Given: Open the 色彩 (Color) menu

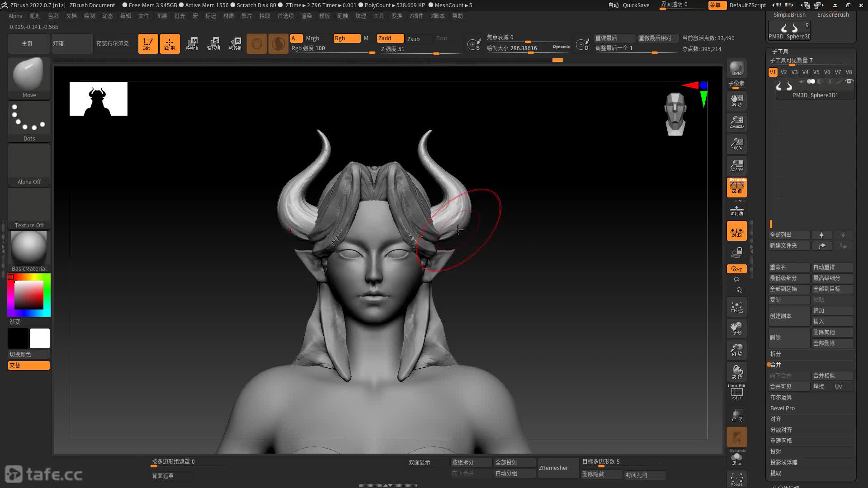Looking at the screenshot, I should coord(53,16).
